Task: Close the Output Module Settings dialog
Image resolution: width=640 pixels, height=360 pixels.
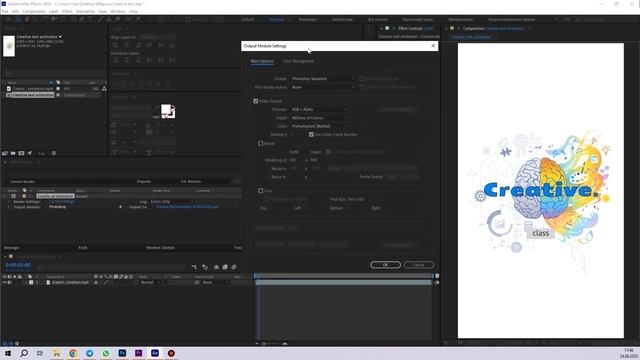Action: pyautogui.click(x=433, y=46)
